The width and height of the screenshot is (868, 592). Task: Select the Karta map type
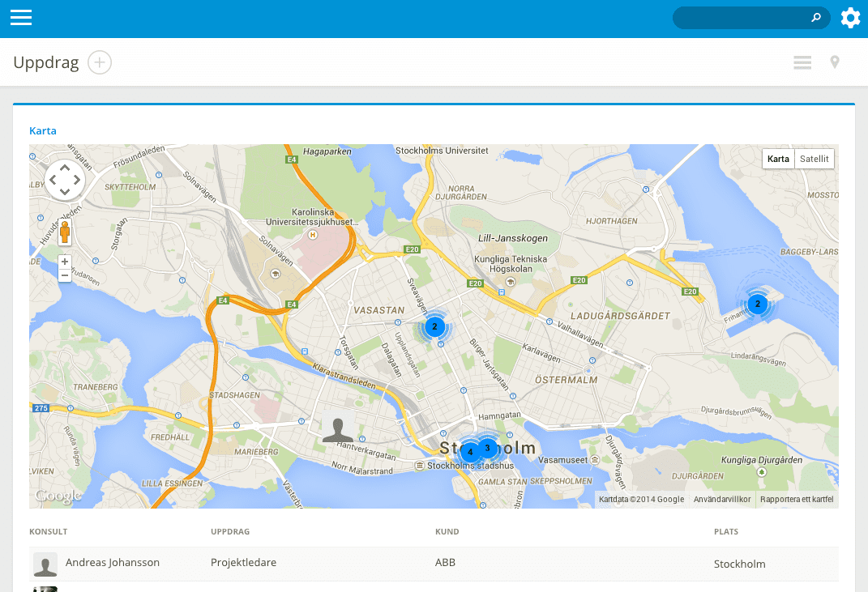point(778,159)
